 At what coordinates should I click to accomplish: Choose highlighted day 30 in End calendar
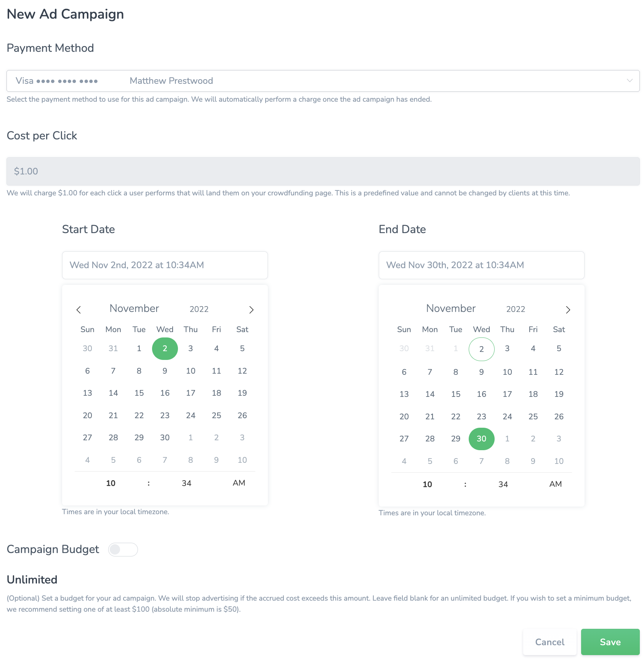pos(482,439)
